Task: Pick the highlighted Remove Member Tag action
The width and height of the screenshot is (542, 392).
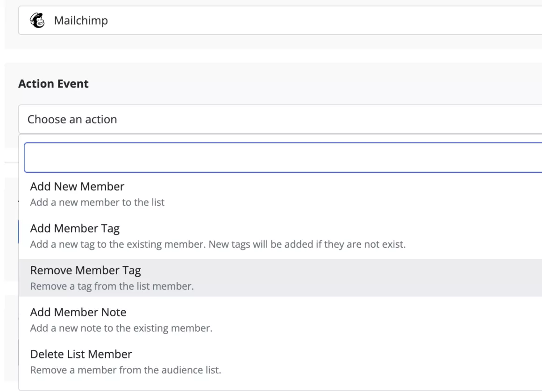Action: tap(86, 270)
